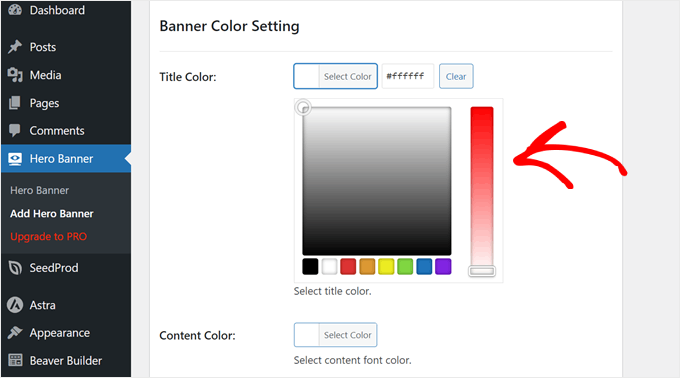Click the 'Content Color:' label
680x378 pixels.
[x=197, y=336]
